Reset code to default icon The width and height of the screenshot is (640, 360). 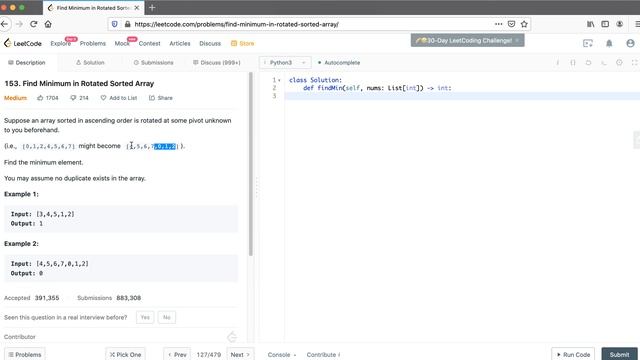(588, 62)
